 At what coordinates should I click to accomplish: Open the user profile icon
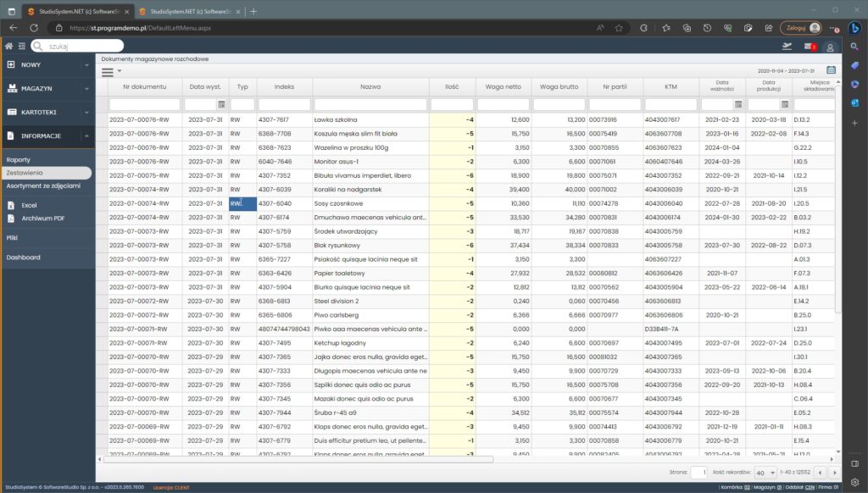coord(831,47)
